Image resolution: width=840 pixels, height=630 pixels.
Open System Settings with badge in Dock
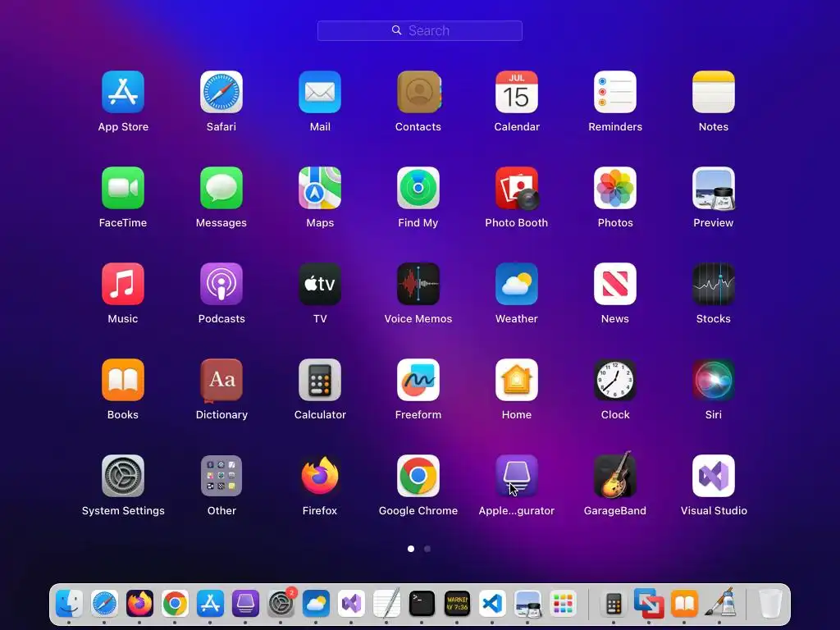281,604
